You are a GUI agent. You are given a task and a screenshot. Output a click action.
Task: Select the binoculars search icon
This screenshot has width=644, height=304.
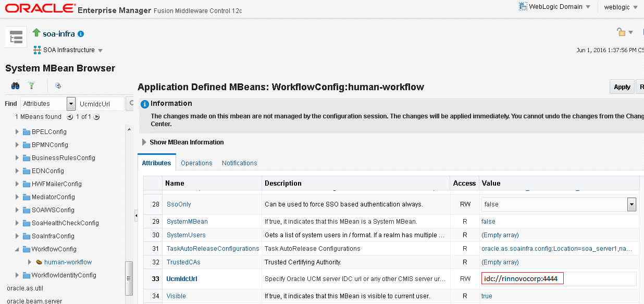coord(15,86)
